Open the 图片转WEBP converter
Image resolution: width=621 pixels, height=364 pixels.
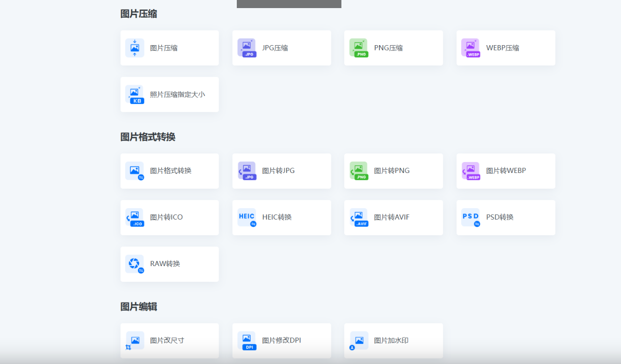click(506, 171)
